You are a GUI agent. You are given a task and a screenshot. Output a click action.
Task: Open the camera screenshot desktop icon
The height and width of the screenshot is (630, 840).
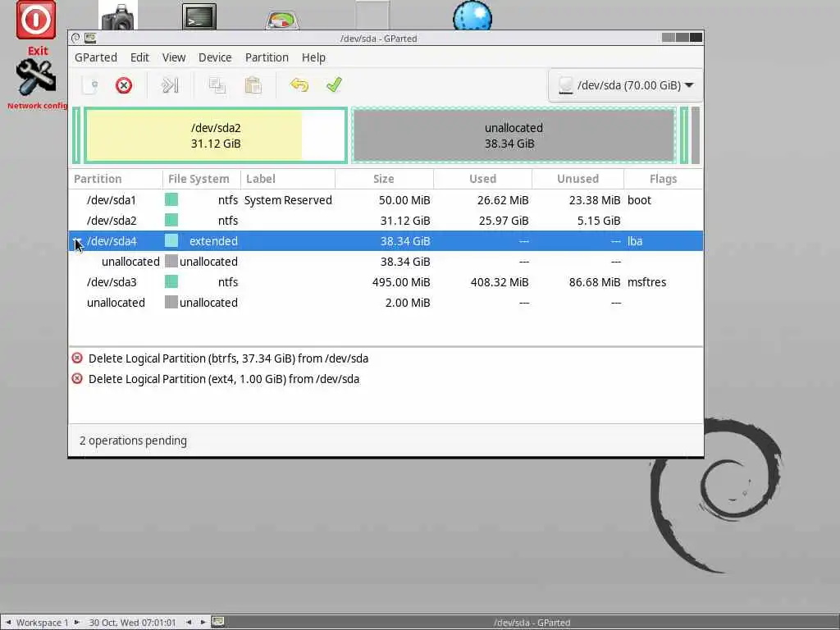118,16
